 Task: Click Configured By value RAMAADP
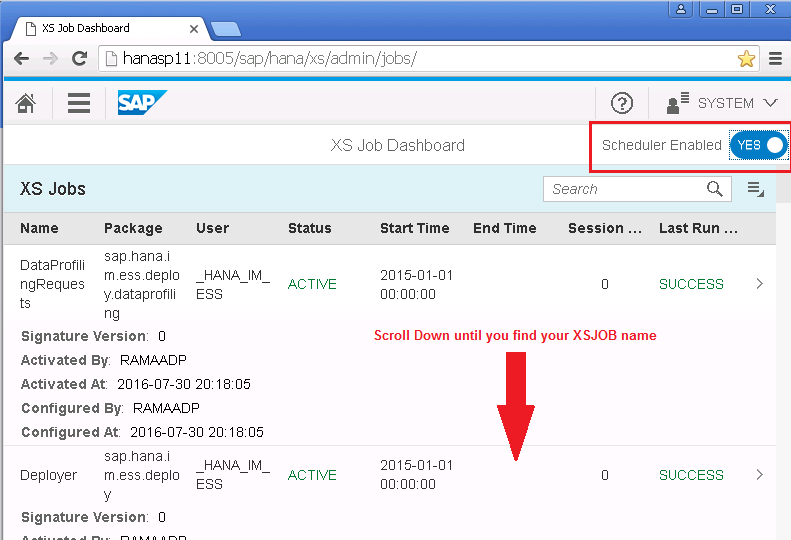point(166,408)
